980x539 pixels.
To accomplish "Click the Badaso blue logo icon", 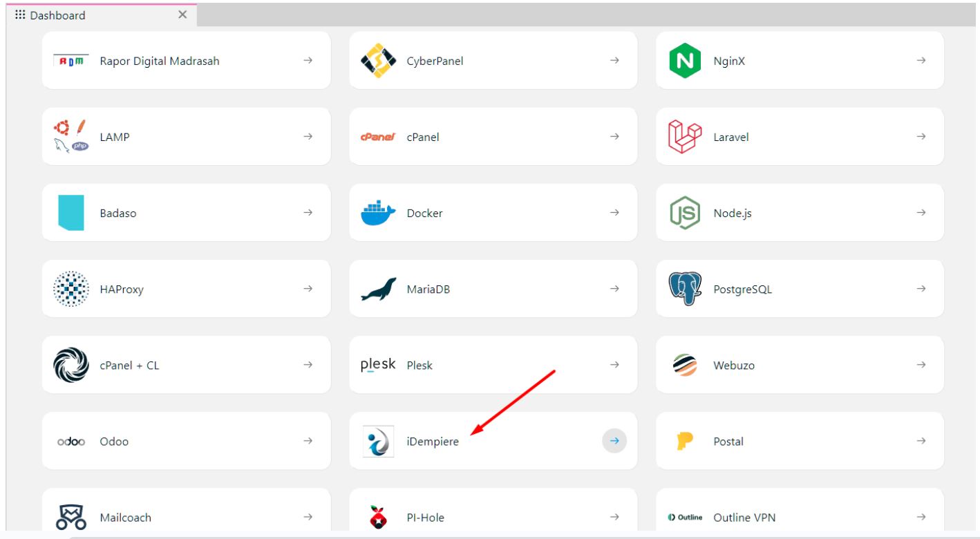I will [71, 213].
